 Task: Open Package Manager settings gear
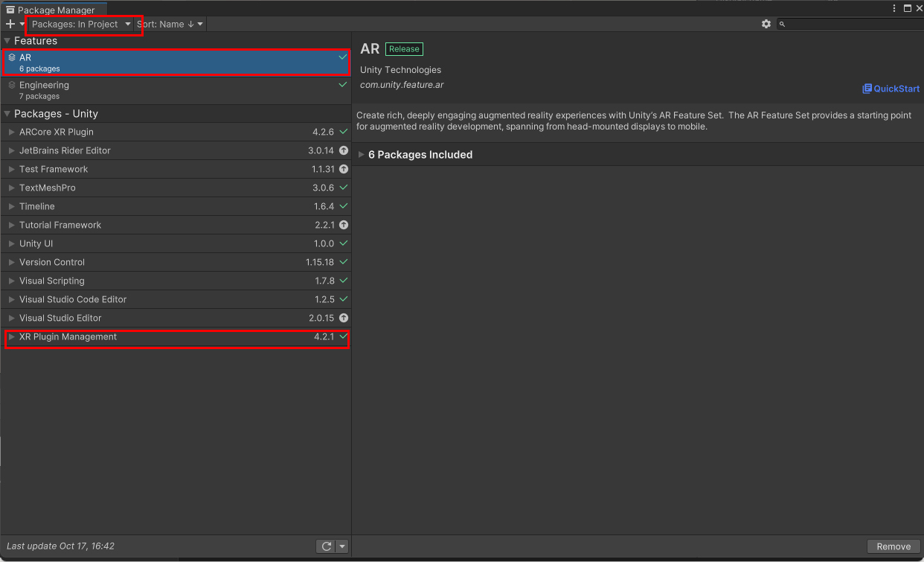point(766,24)
